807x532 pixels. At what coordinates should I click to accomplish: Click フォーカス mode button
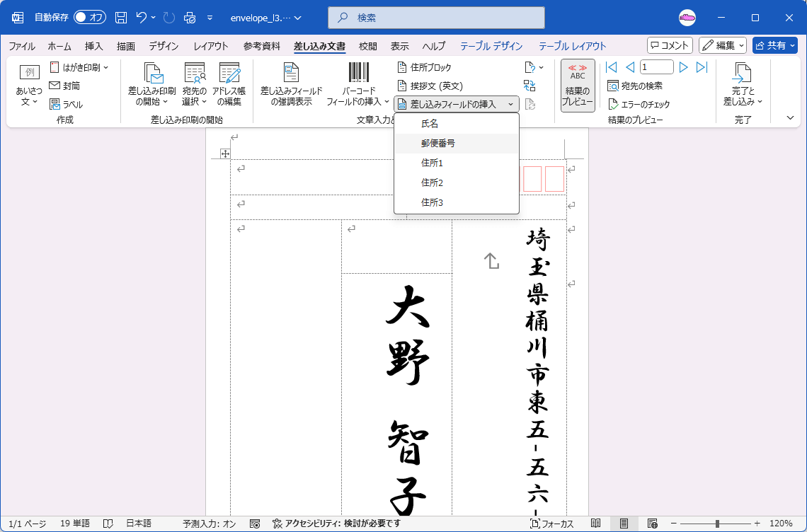(551, 524)
